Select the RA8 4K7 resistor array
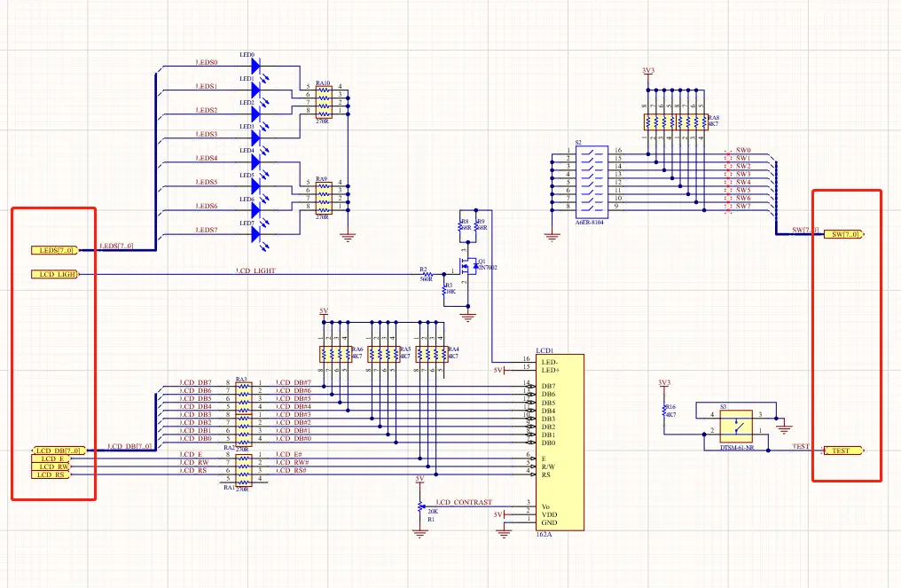This screenshot has height=588, width=901. pyautogui.click(x=675, y=122)
